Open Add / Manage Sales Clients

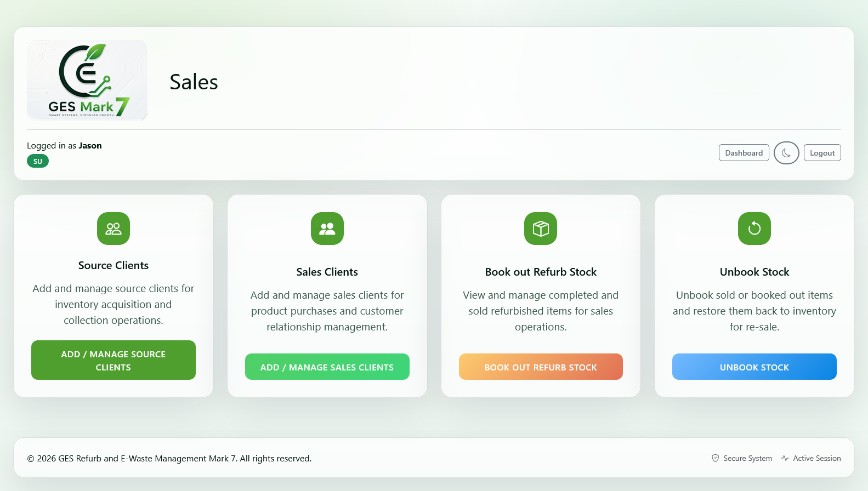(x=327, y=367)
